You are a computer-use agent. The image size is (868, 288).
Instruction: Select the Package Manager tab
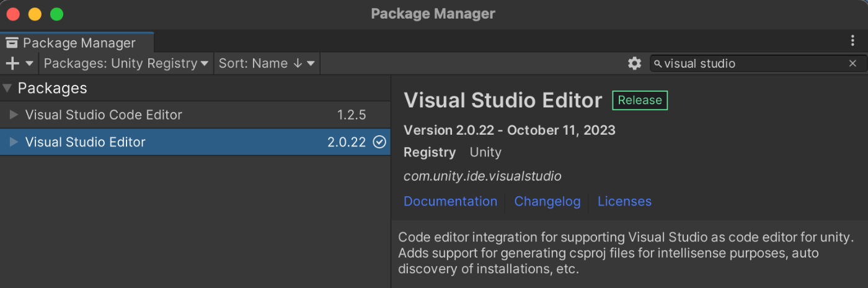tap(77, 43)
